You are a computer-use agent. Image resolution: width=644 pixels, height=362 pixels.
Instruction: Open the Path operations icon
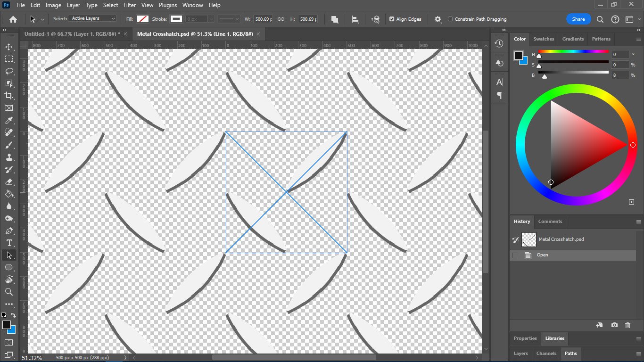pyautogui.click(x=335, y=19)
